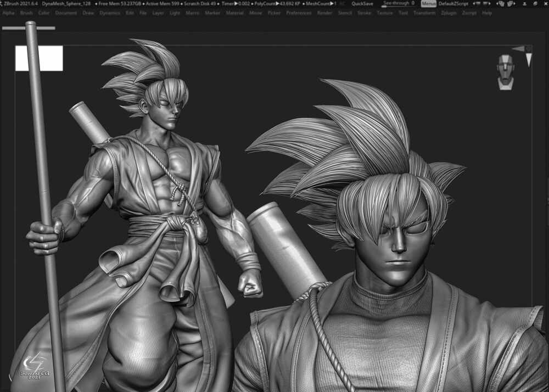This screenshot has height=392, width=549.
Task: Open the Light menu
Action: (x=175, y=13)
